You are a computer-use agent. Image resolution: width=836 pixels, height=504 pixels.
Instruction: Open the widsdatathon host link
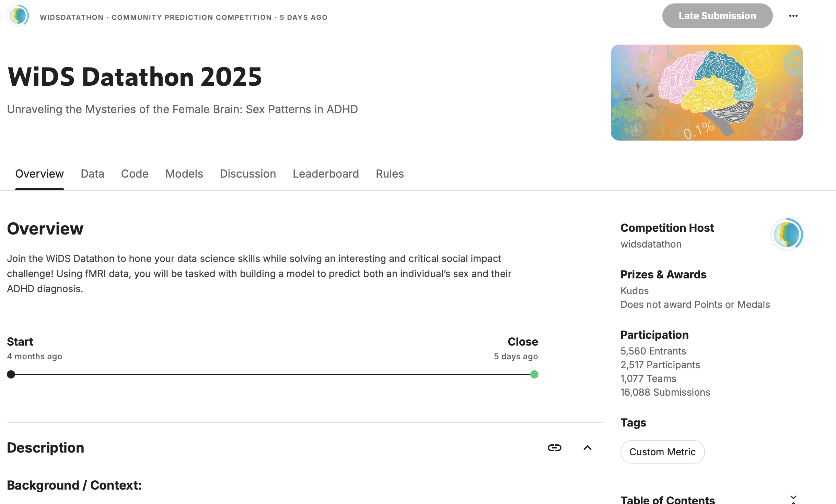pyautogui.click(x=651, y=244)
